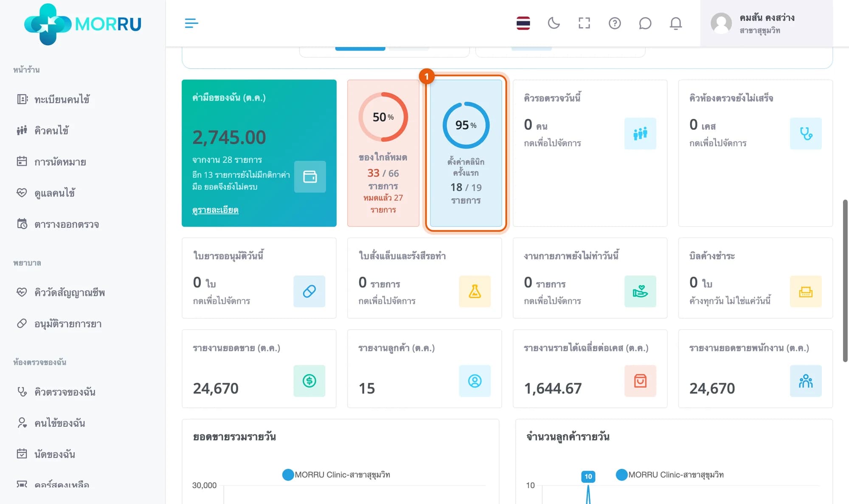Click the wallet icon in ค่ามือของฉัน card
The image size is (849, 504).
[x=310, y=176]
